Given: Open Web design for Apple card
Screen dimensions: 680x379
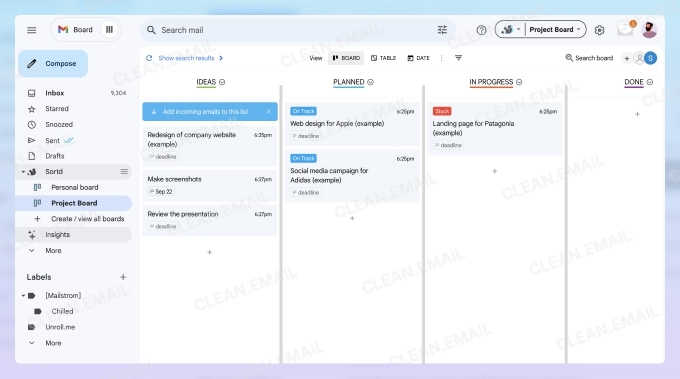Looking at the screenshot, I should (352, 124).
